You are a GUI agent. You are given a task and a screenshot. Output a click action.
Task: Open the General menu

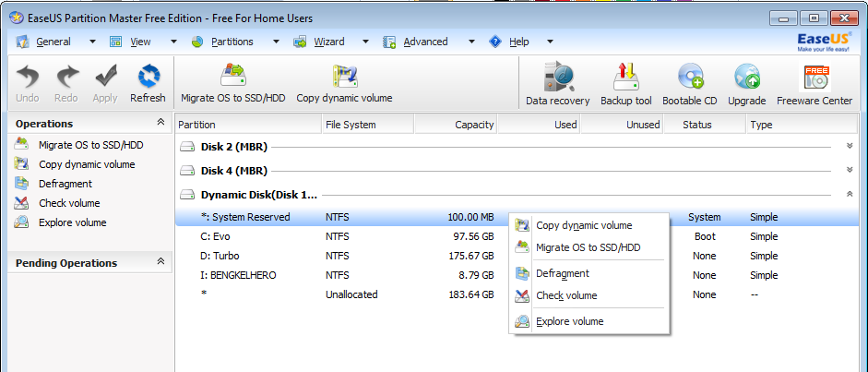[x=54, y=42]
